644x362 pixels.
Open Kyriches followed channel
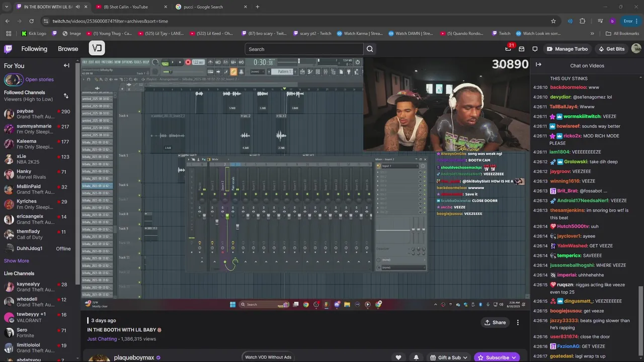pos(37,205)
